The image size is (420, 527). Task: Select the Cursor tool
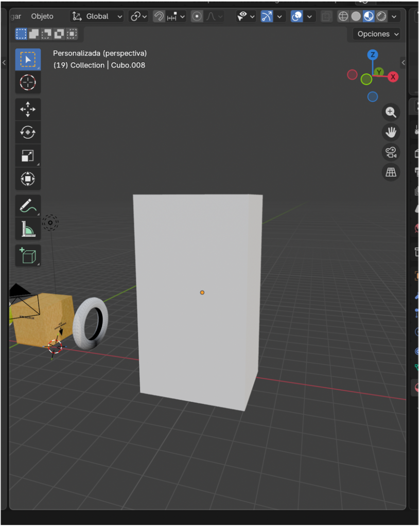click(28, 82)
